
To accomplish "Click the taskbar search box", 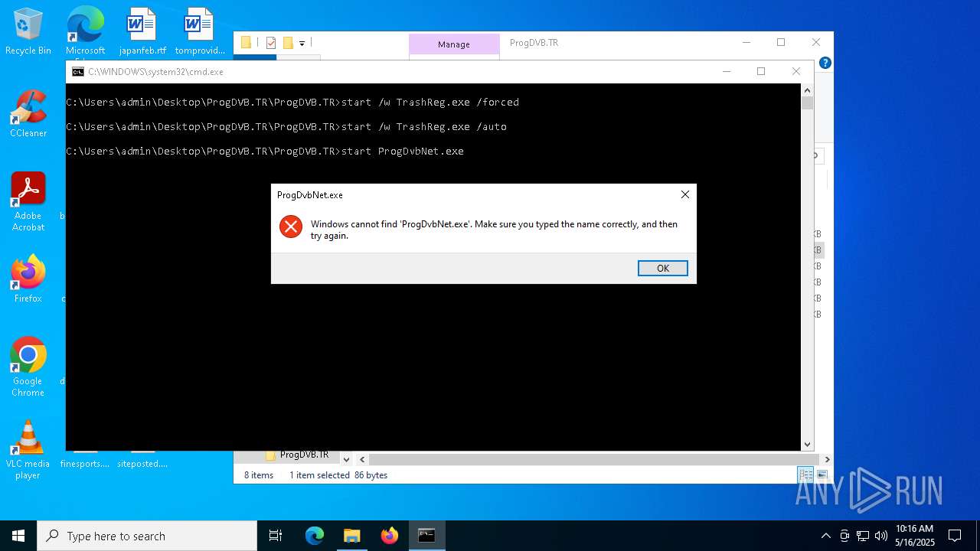I will (147, 536).
